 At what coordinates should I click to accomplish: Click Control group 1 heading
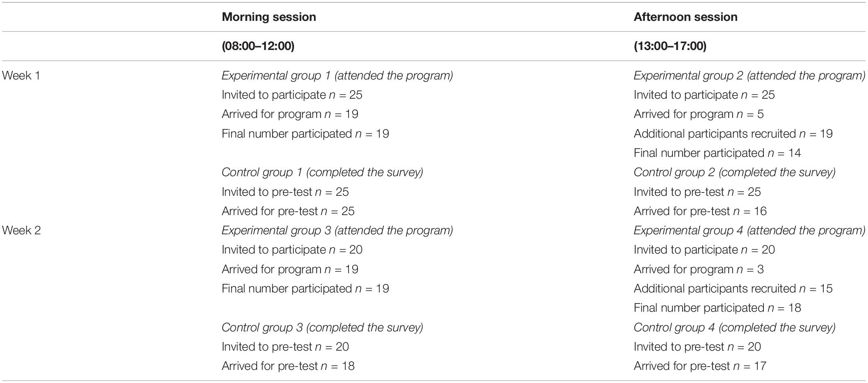[323, 172]
